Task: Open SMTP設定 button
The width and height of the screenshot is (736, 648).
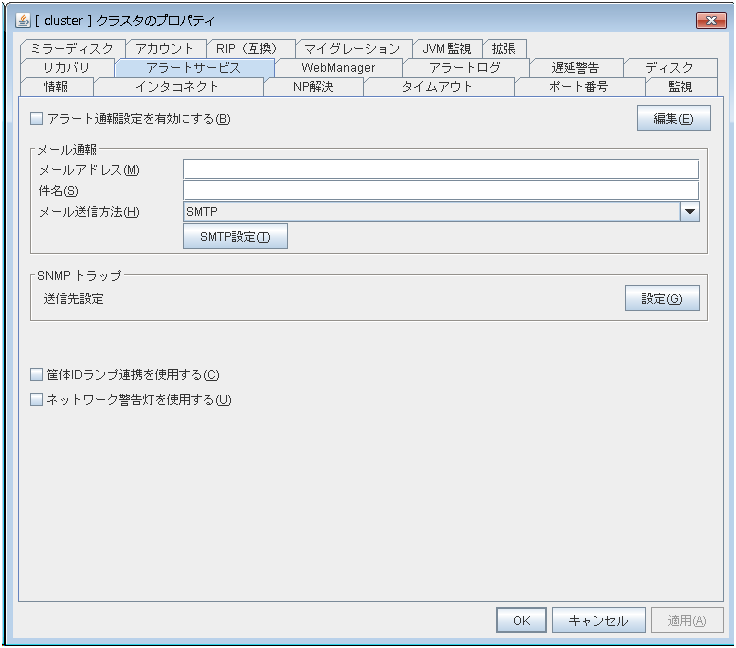Action: 236,237
